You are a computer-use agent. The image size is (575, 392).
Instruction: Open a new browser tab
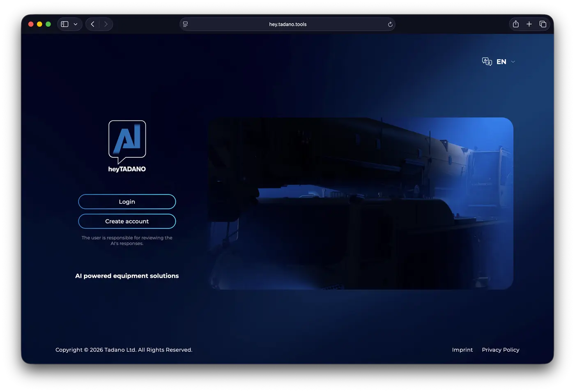click(x=529, y=24)
